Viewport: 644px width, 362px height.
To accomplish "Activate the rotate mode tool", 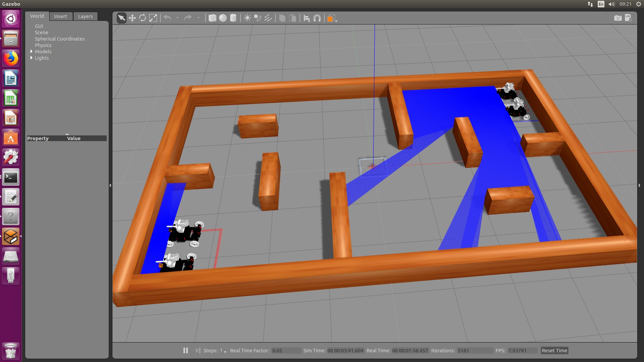I will [x=143, y=18].
